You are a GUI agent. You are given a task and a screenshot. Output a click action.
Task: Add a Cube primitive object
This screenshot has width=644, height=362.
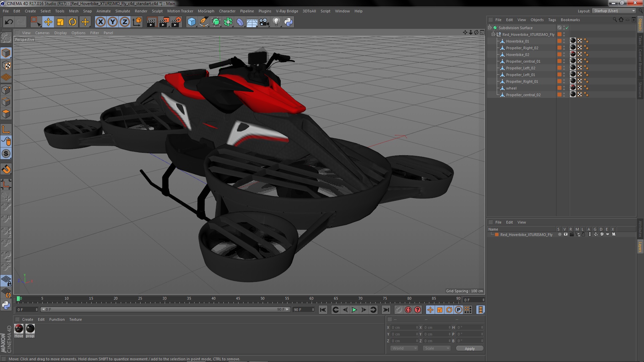[x=192, y=22]
